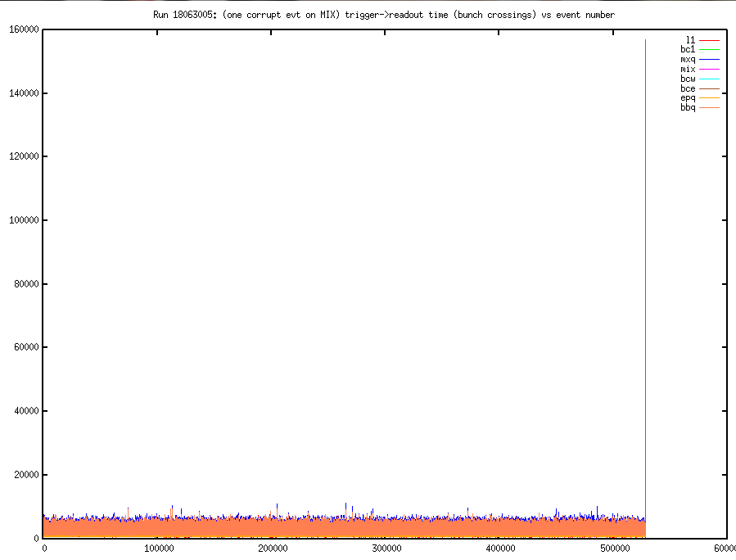Viewport: 736px width, 560px height.
Task: Click the green bc1 legend line sample
Action: (x=709, y=50)
